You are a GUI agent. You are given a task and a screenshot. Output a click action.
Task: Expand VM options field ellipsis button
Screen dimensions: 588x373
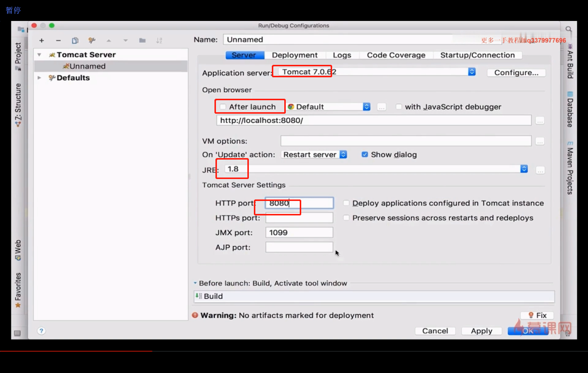coord(540,141)
